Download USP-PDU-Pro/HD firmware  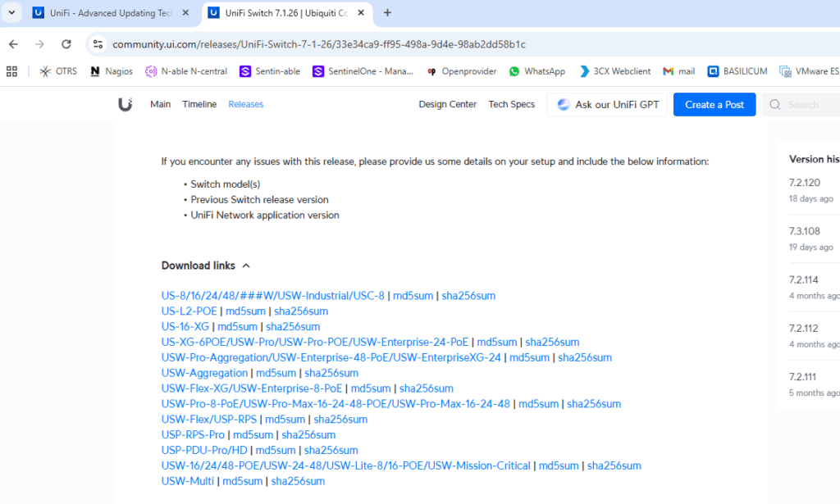[x=204, y=451]
